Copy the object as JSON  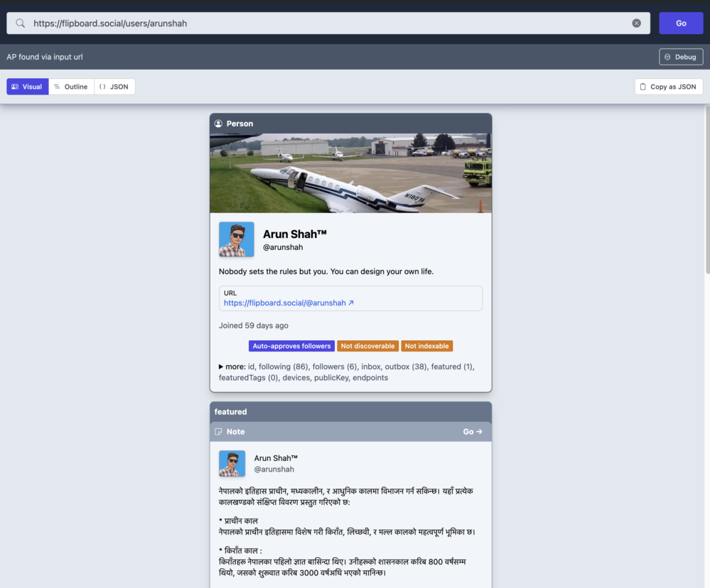(668, 87)
